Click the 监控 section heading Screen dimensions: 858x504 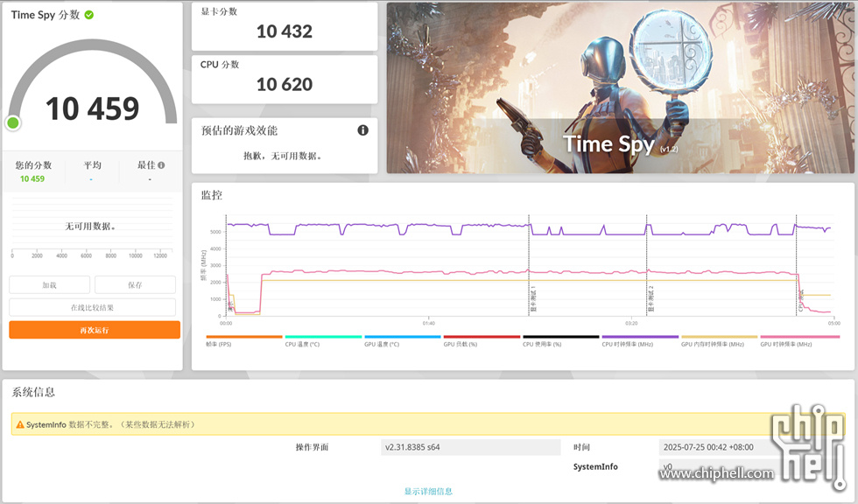click(212, 195)
